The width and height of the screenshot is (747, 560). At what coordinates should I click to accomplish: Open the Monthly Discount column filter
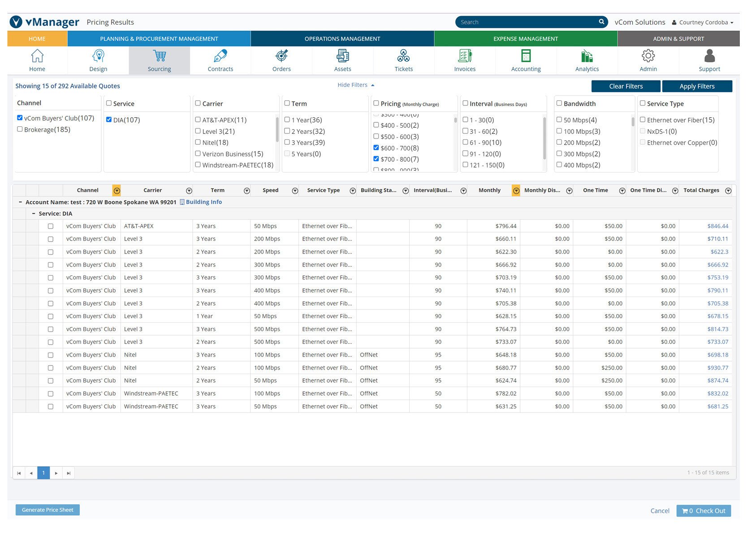(x=569, y=191)
